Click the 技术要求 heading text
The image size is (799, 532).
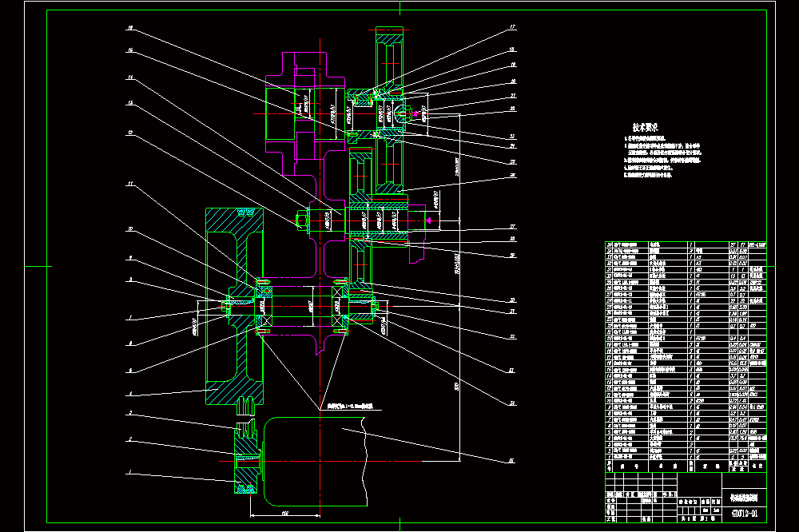click(x=645, y=127)
